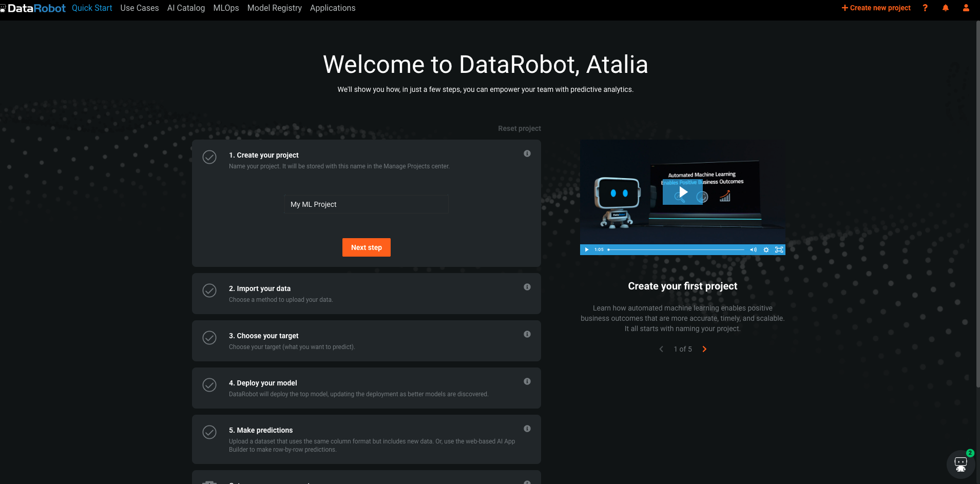Open the user account profile icon
This screenshot has width=980, height=484.
click(x=966, y=8)
